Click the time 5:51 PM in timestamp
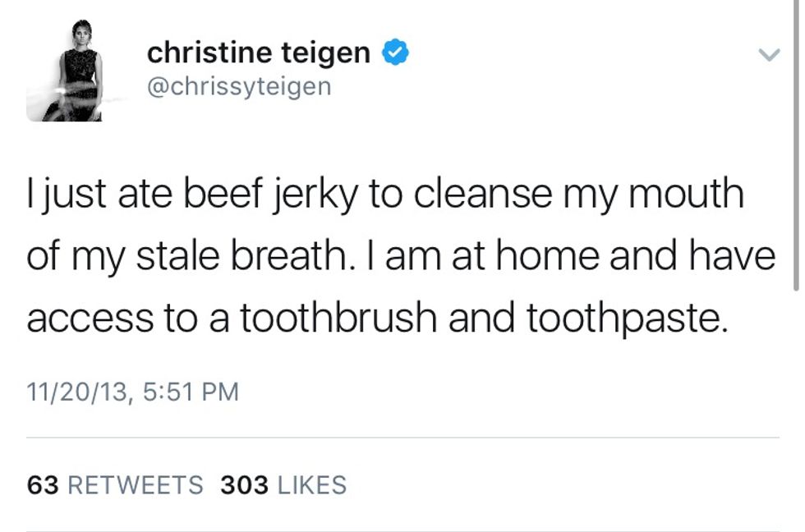 [x=191, y=392]
